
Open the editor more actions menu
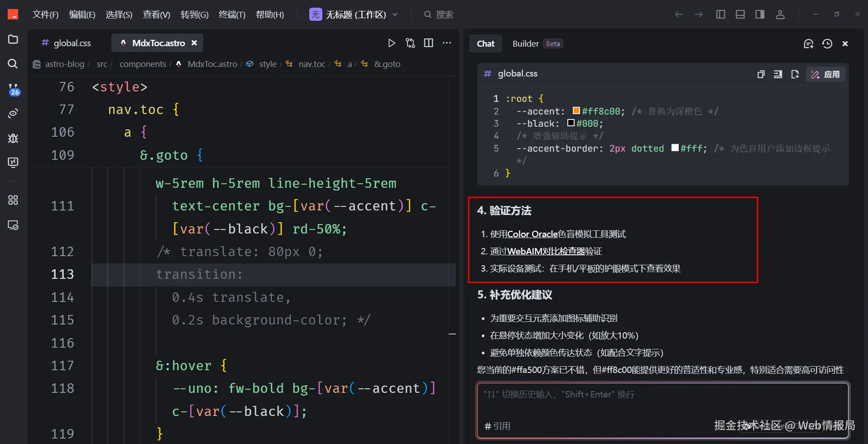[x=447, y=43]
